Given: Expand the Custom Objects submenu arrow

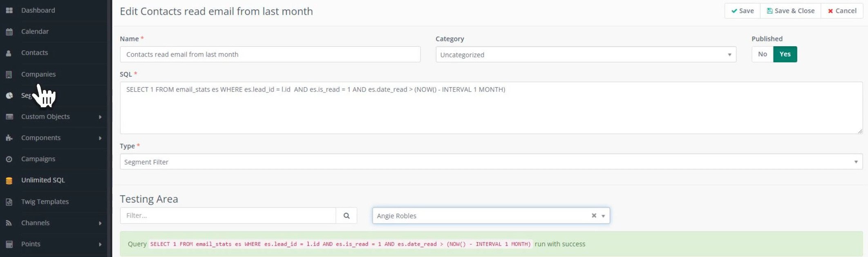Looking at the screenshot, I should pyautogui.click(x=100, y=117).
